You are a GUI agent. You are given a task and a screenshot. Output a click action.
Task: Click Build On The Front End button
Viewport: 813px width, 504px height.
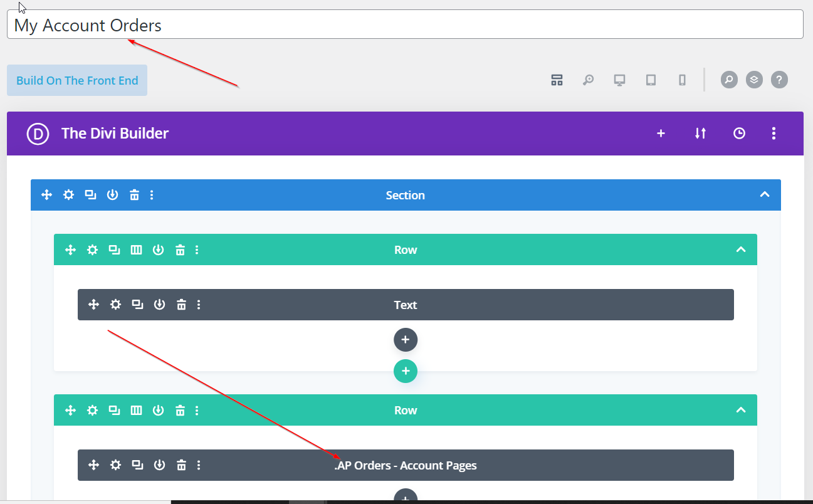pos(77,80)
